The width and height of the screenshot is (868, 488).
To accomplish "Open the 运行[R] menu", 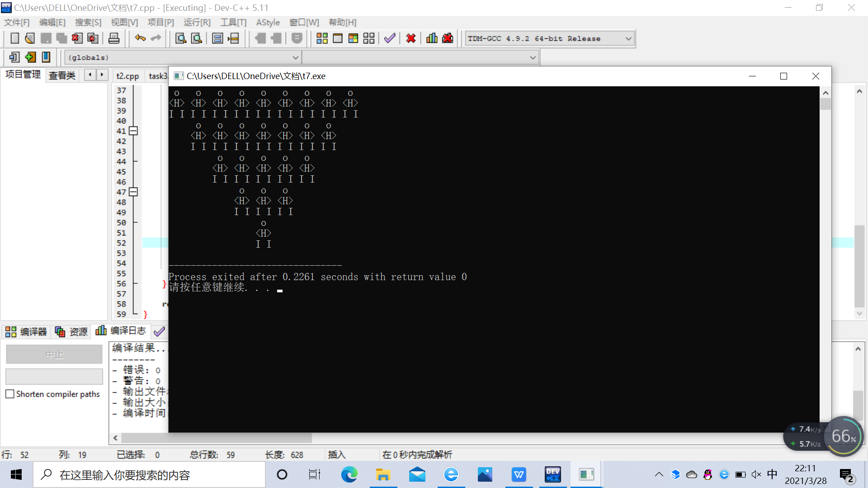I will (x=197, y=22).
